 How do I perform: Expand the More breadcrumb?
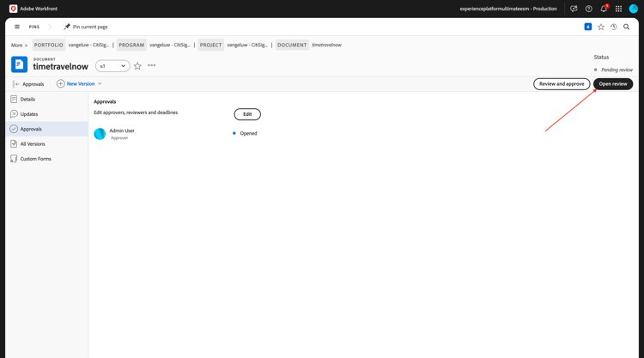coord(19,46)
